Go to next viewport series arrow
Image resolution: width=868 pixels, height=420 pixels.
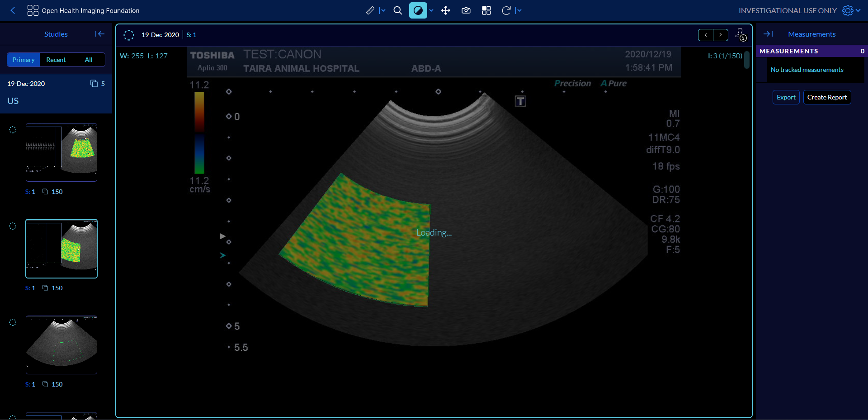(721, 35)
